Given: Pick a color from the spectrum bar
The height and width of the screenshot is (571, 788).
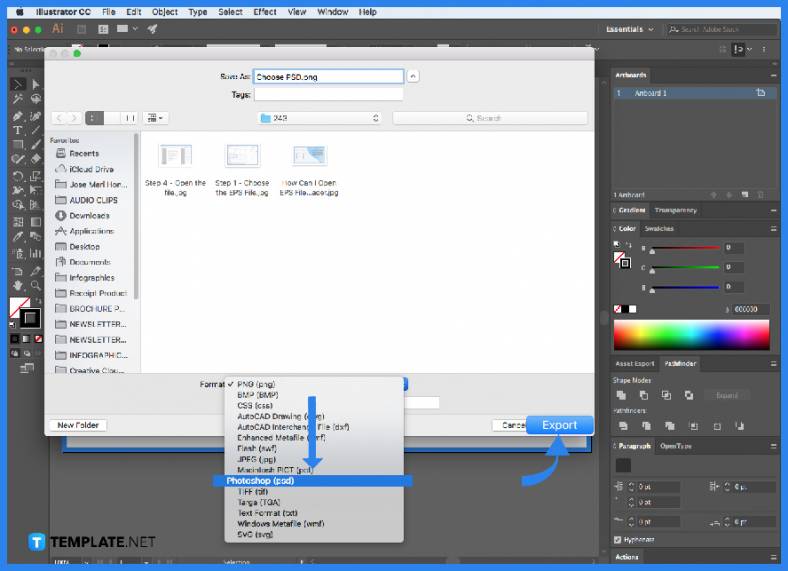Looking at the screenshot, I should point(691,335).
